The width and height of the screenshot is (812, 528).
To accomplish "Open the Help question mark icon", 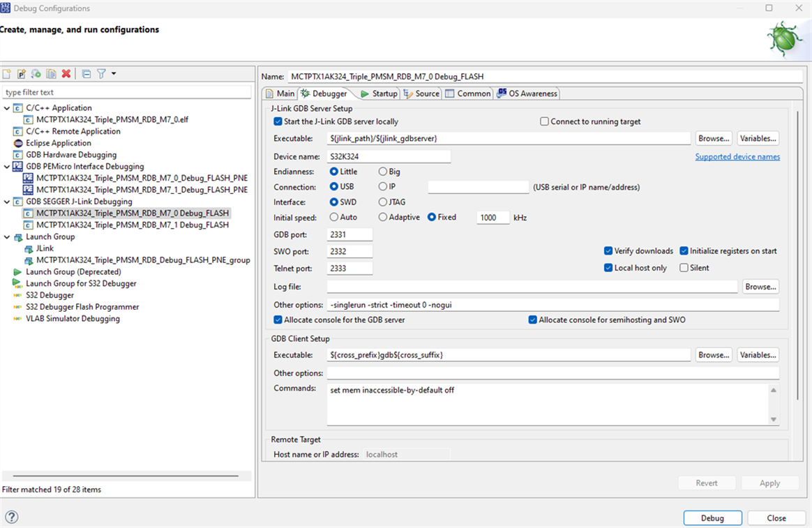I will tap(11, 518).
